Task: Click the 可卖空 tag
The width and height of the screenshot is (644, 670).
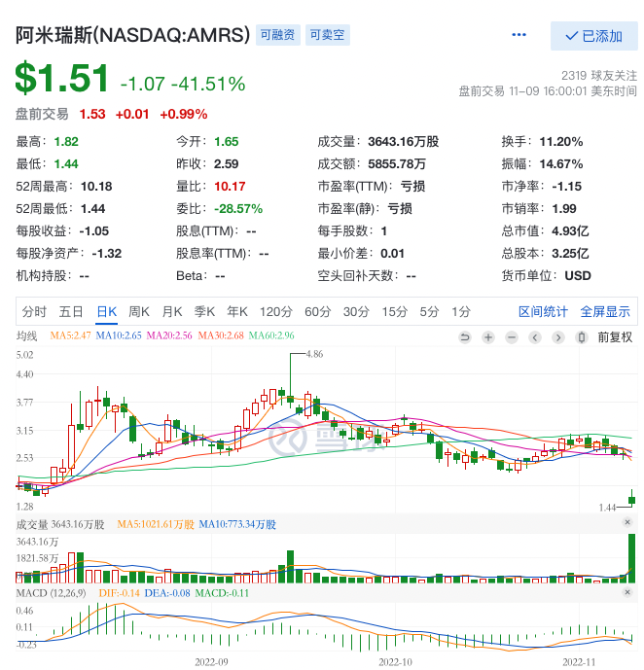Action: point(327,35)
